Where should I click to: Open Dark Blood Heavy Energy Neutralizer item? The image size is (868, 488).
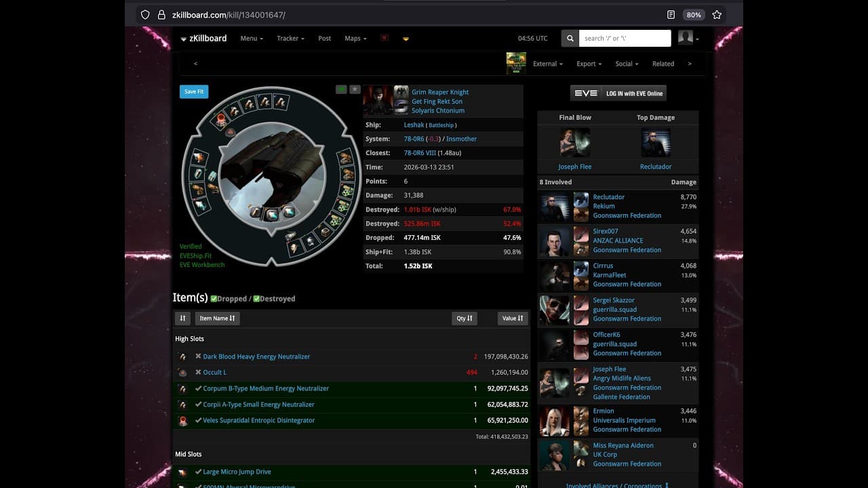coord(256,357)
